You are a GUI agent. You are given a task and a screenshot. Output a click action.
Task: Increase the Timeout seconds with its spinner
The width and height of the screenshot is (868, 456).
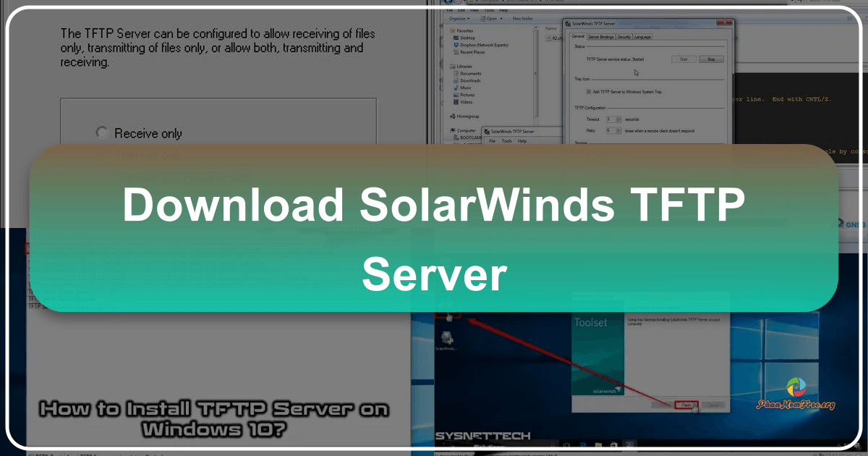(x=618, y=118)
